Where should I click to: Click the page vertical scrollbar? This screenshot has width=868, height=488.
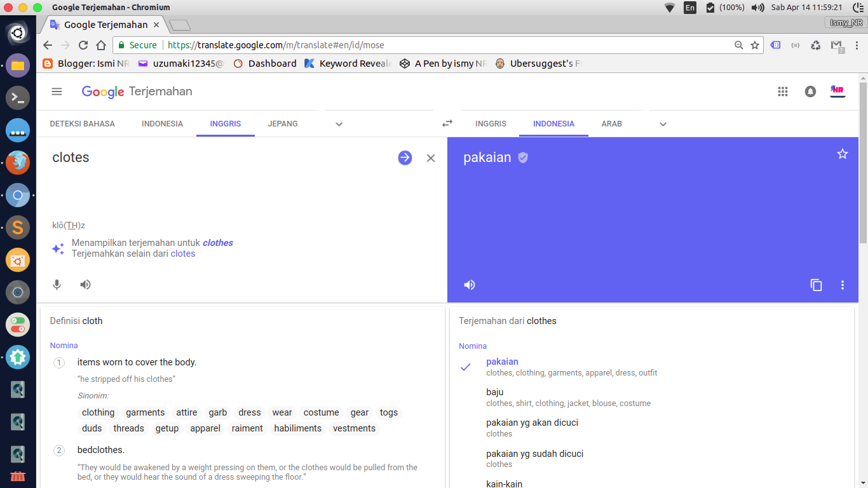863,163
